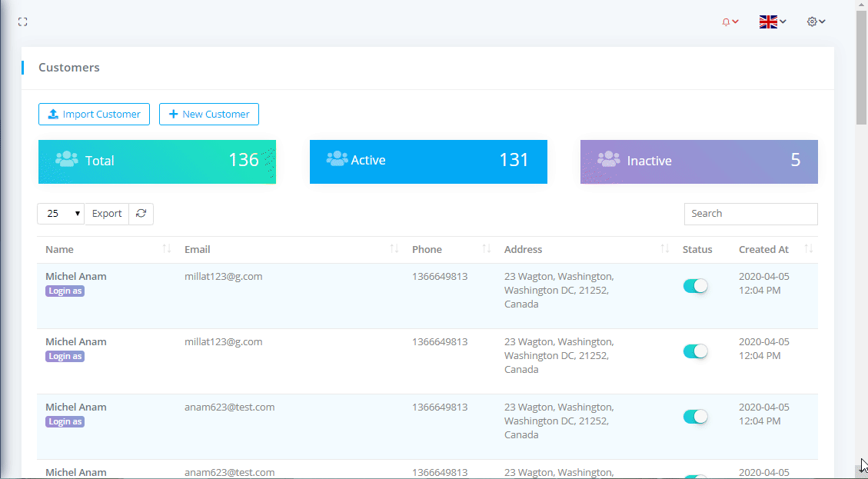Toggle status of first Michel Anam row
Screen dimensions: 868x479
pos(695,286)
